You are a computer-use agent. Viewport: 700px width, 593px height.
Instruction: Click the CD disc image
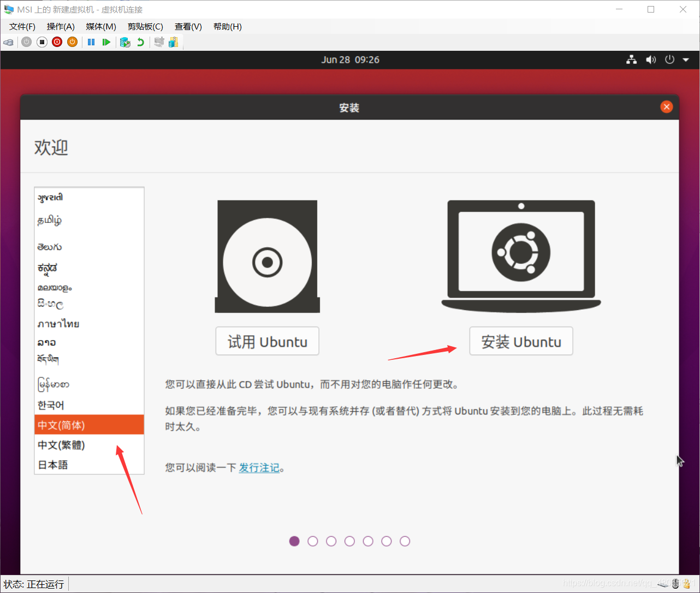point(268,256)
